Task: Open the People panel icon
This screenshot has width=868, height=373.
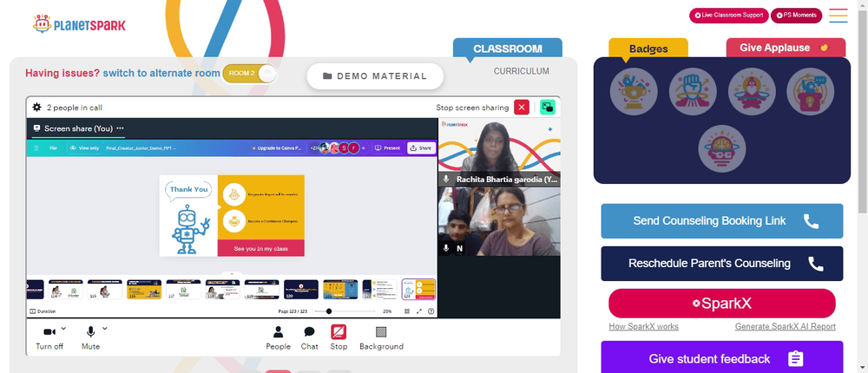Action: 278,332
